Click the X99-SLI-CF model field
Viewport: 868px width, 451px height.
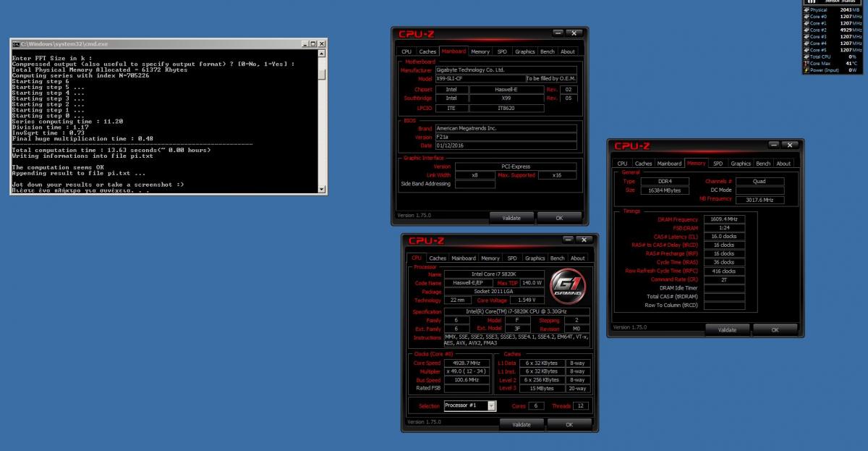(480, 78)
